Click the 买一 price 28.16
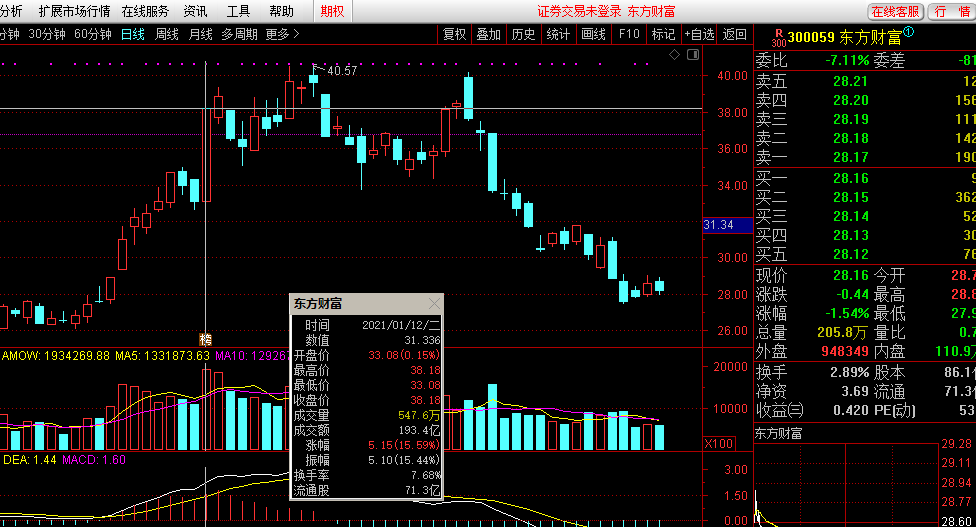 [850, 179]
